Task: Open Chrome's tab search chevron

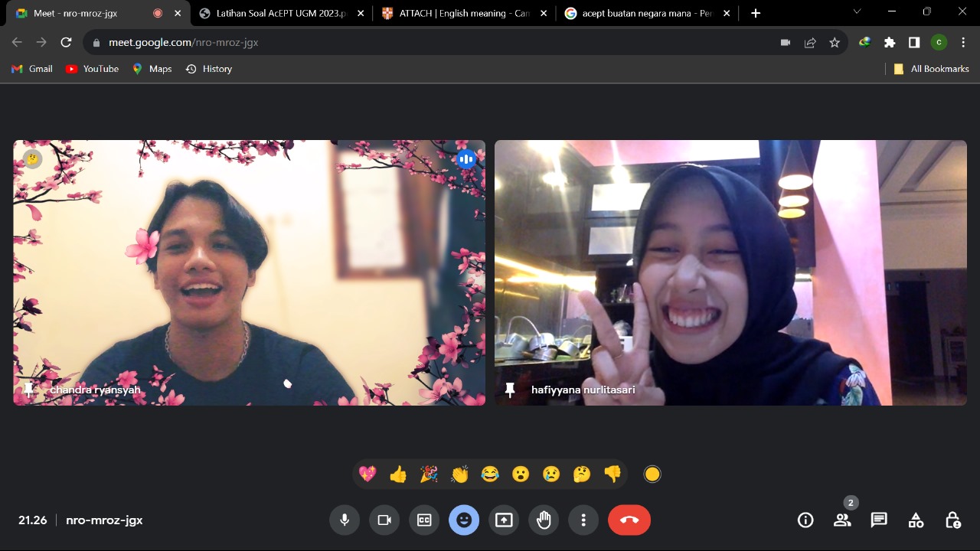Action: tap(857, 12)
